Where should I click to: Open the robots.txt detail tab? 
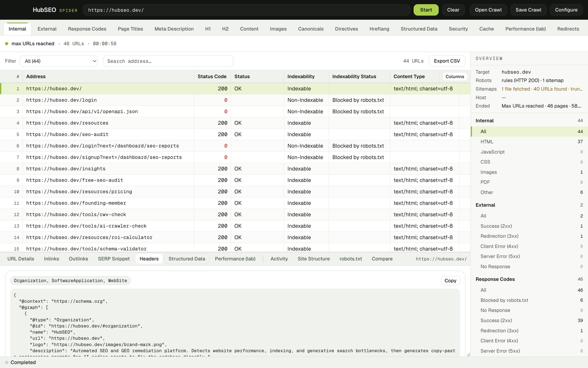(x=351, y=259)
